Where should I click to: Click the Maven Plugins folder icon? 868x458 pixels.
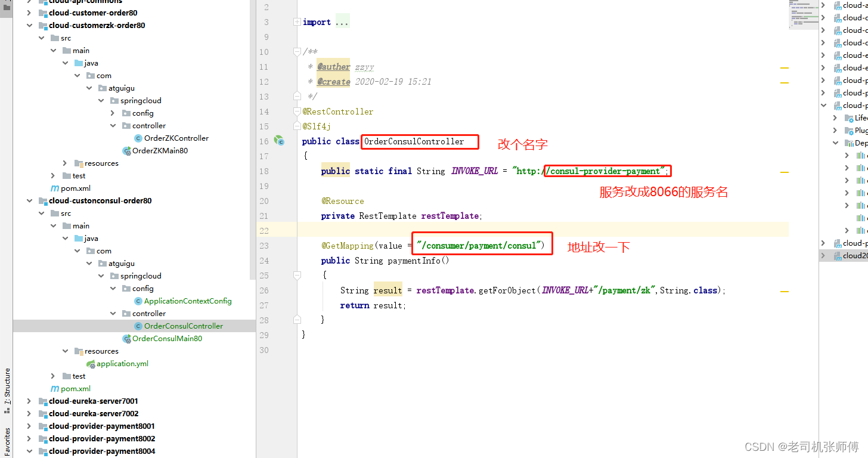tap(848, 131)
